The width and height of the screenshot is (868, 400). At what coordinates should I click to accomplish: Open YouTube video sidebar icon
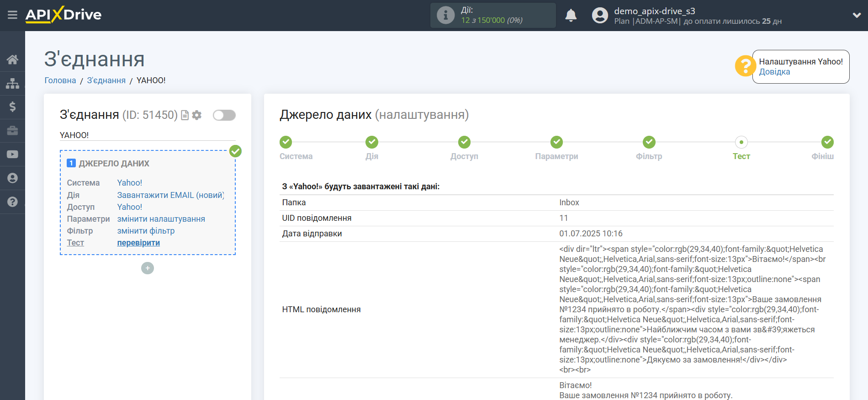coord(12,155)
